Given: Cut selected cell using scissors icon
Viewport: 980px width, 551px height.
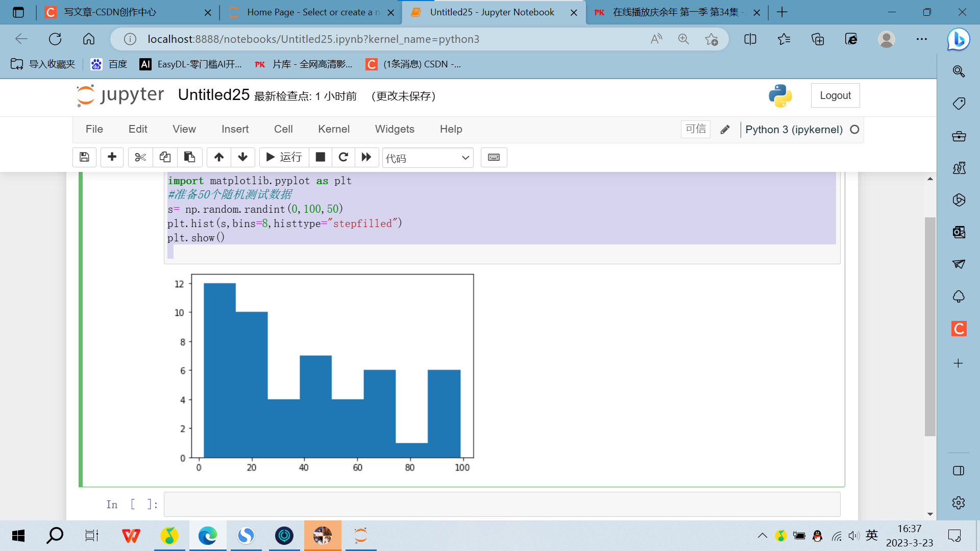Looking at the screenshot, I should (140, 157).
